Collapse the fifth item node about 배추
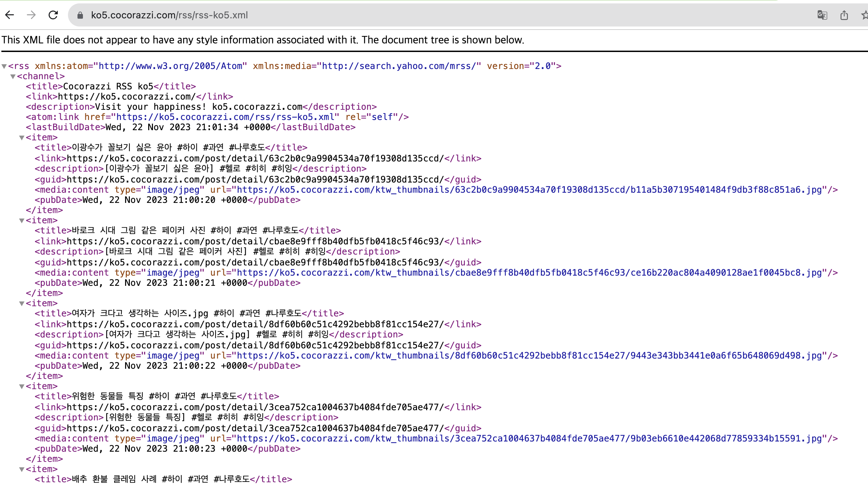 [x=22, y=469]
